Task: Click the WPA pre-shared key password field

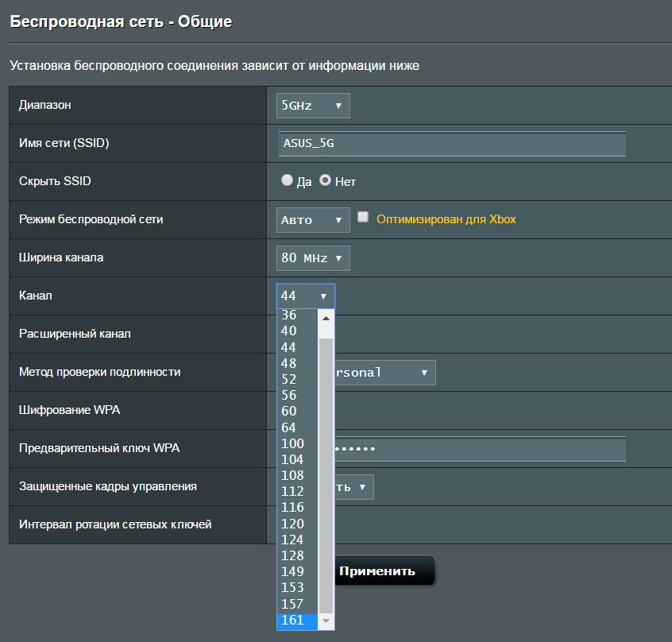Action: [x=477, y=449]
